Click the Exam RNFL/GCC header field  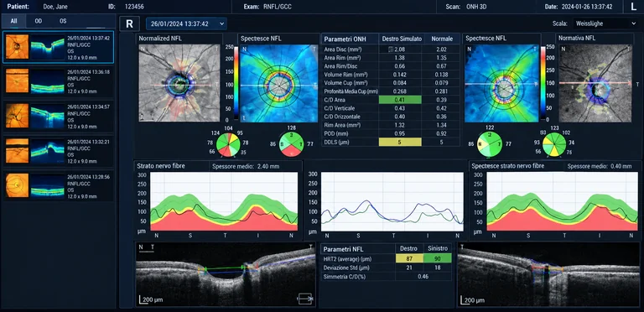click(267, 7)
